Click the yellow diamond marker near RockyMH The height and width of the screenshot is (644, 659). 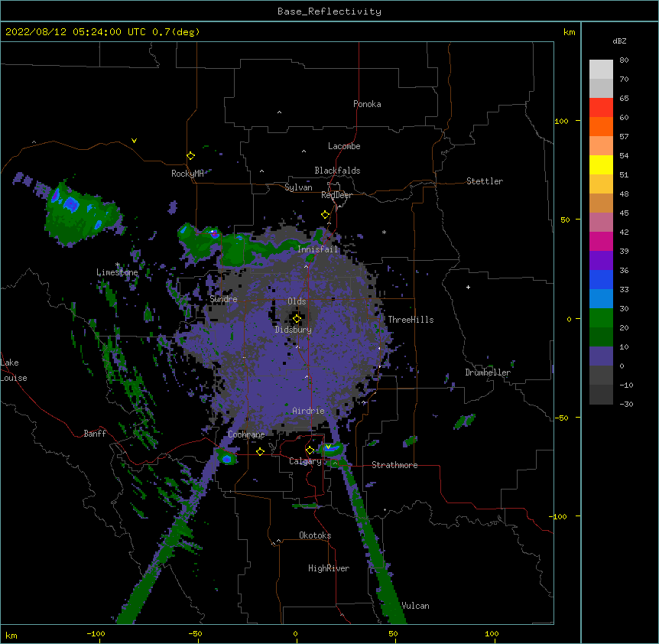[190, 156]
